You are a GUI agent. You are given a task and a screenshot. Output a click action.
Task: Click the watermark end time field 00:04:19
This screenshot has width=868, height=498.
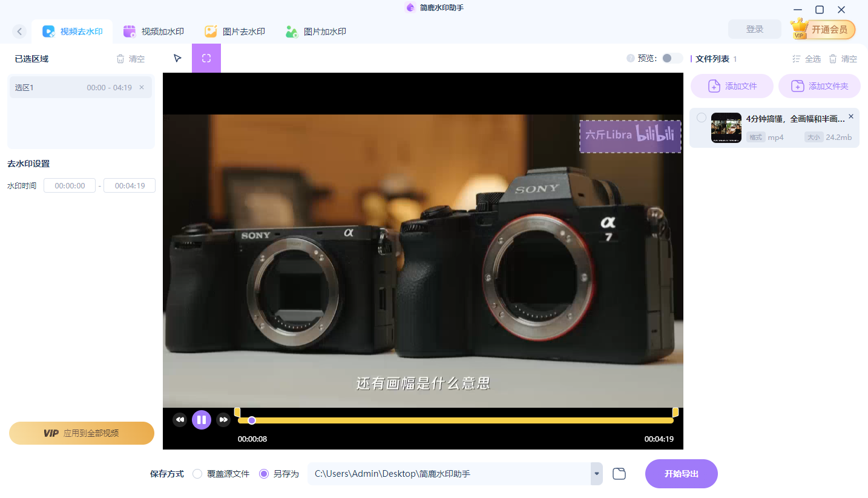(x=130, y=186)
